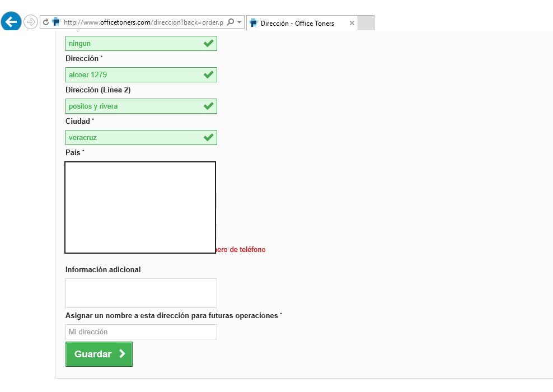Viewport: 553px width, 392px height.
Task: Click green checkmark in the ningun field
Action: [208, 43]
